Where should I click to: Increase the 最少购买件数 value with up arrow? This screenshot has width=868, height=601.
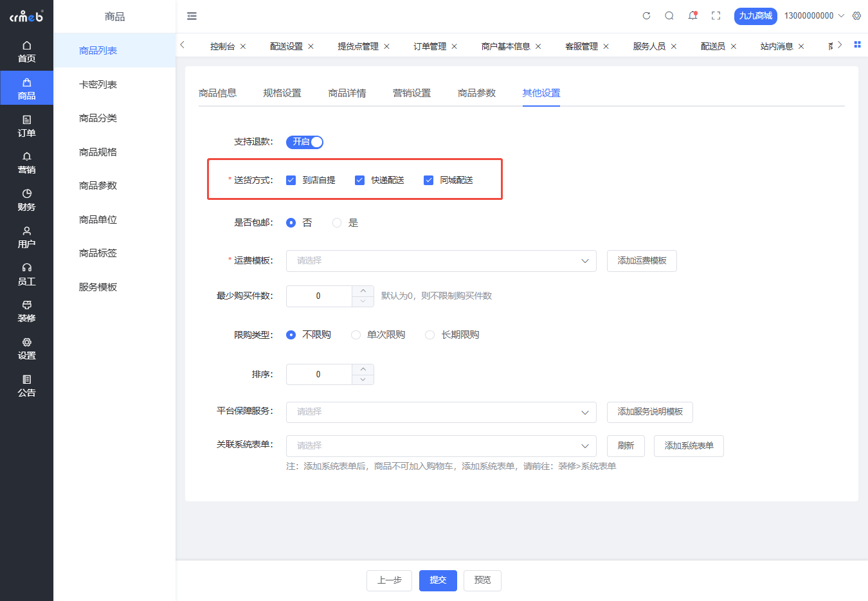(x=363, y=291)
